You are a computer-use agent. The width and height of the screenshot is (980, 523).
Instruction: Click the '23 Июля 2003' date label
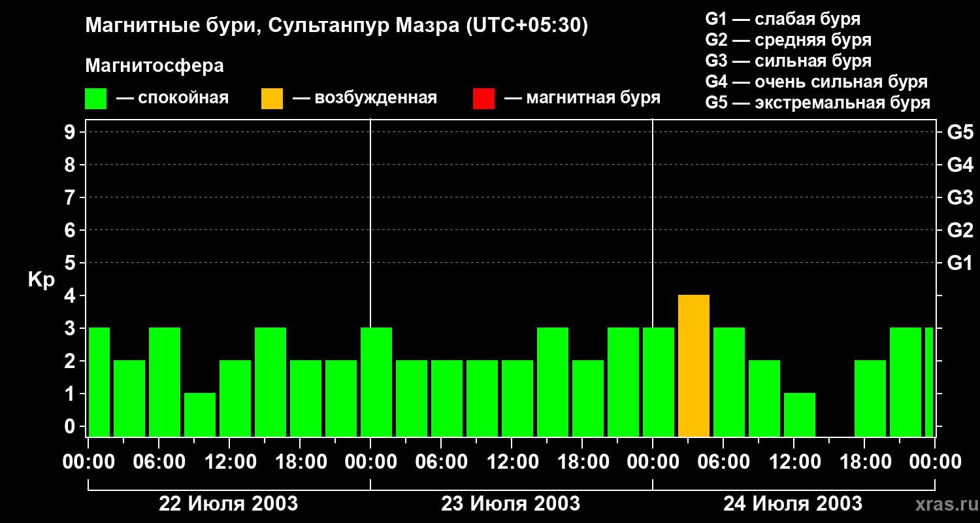511,504
